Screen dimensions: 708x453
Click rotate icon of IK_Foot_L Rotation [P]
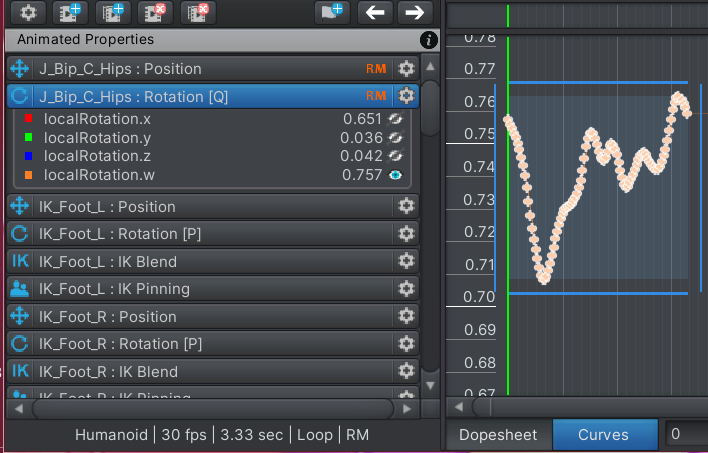(19, 234)
